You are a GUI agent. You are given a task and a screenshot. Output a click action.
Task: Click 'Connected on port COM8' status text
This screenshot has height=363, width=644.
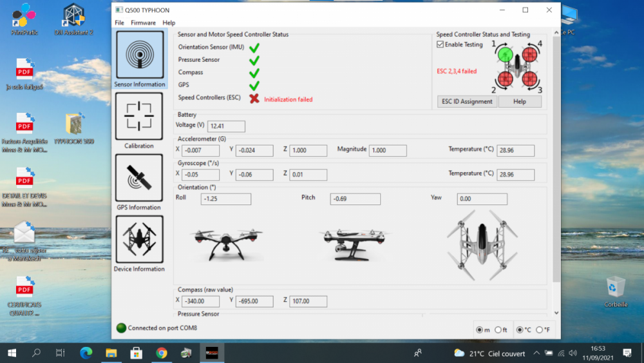click(x=162, y=328)
